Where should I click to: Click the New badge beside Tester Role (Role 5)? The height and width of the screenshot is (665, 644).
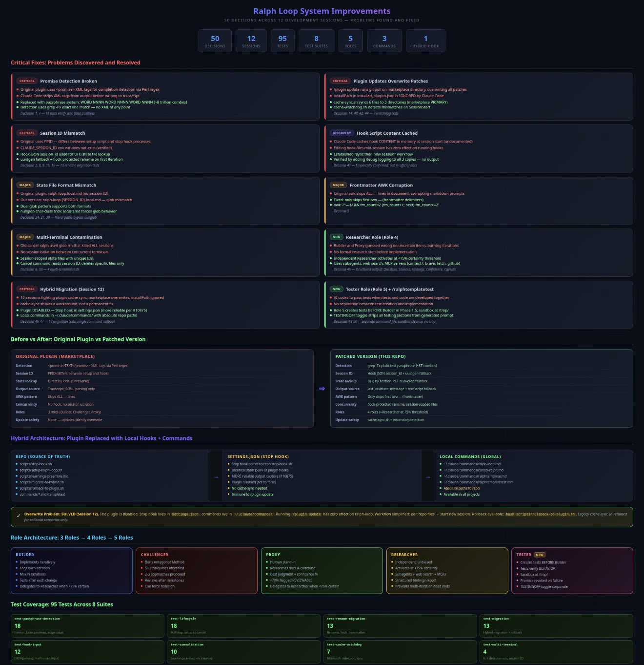[337, 289]
